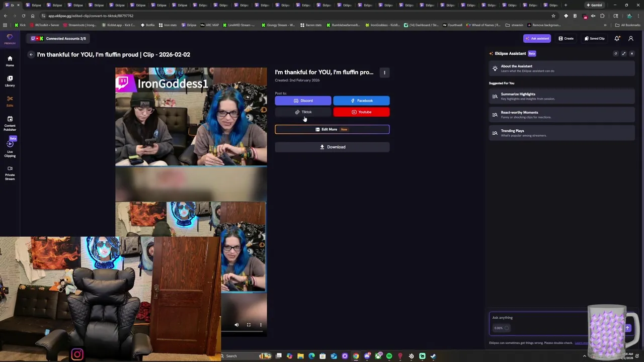Screen dimensions: 644x362
Task: Expand the Eklipse Assistant panel
Action: pos(623,53)
